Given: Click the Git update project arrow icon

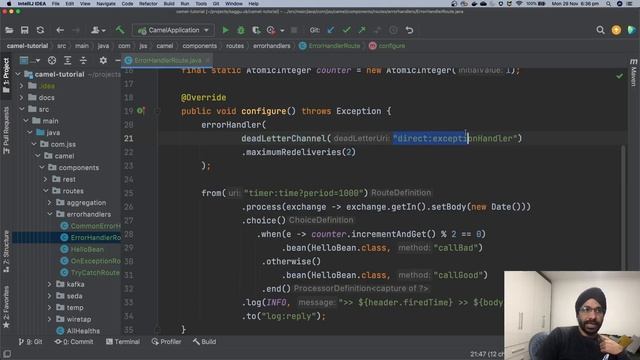Looking at the screenshot, I should 331,30.
